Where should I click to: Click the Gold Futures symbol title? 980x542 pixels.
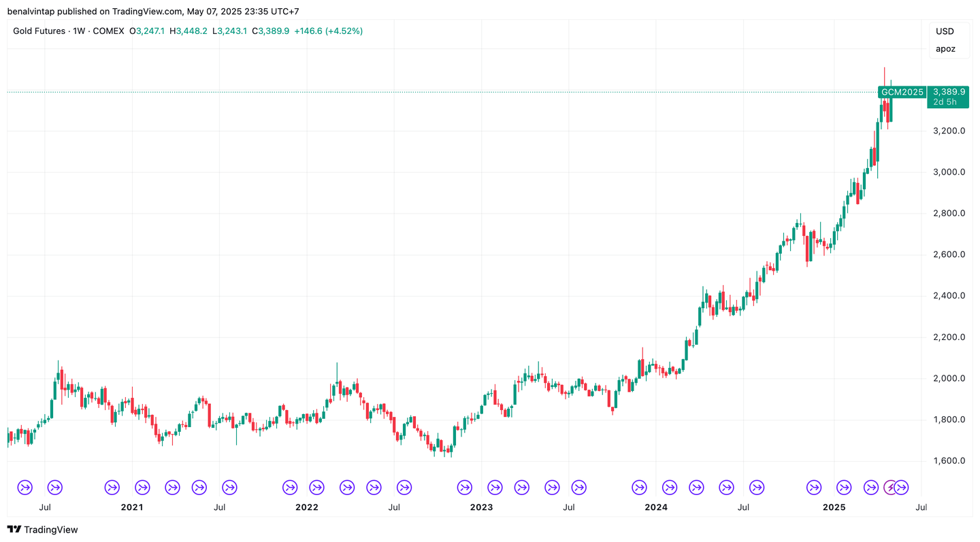point(39,31)
